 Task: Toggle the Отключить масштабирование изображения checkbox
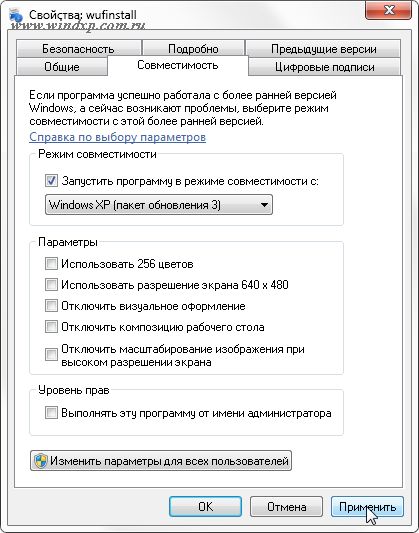click(x=51, y=355)
